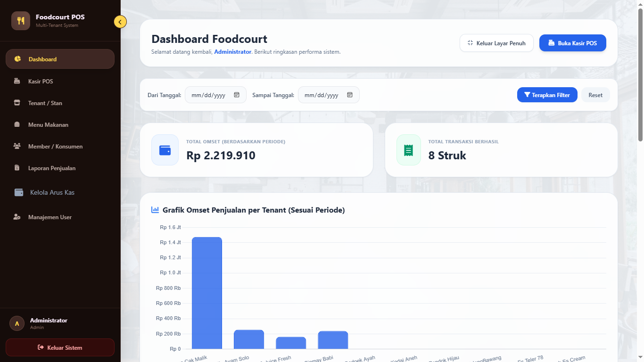The height and width of the screenshot is (362, 644).
Task: Log out using Keluar Sistem
Action: tap(60, 347)
